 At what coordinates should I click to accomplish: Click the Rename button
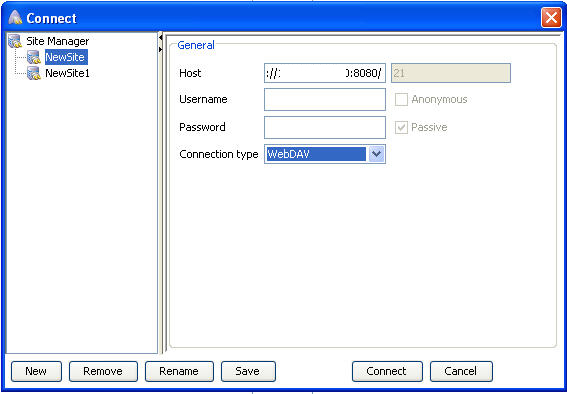(179, 371)
